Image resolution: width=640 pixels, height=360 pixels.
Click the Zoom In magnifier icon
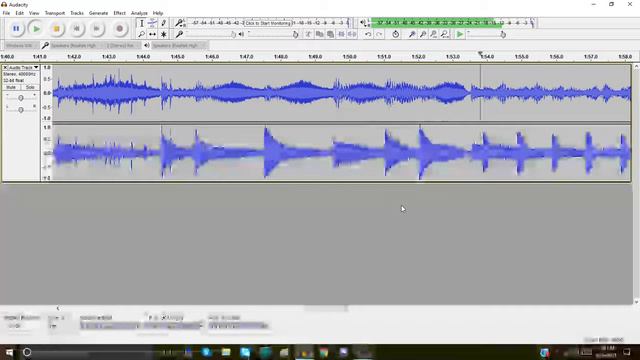click(412, 34)
